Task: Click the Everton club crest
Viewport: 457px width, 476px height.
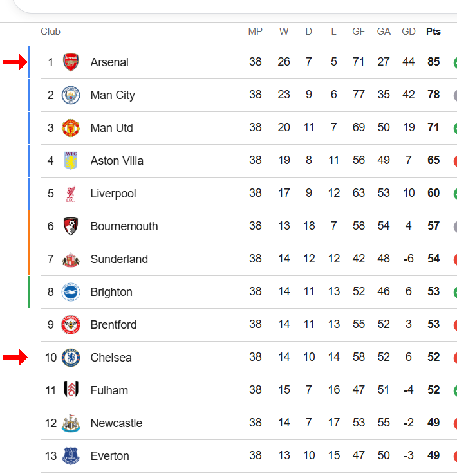Action: [71, 456]
